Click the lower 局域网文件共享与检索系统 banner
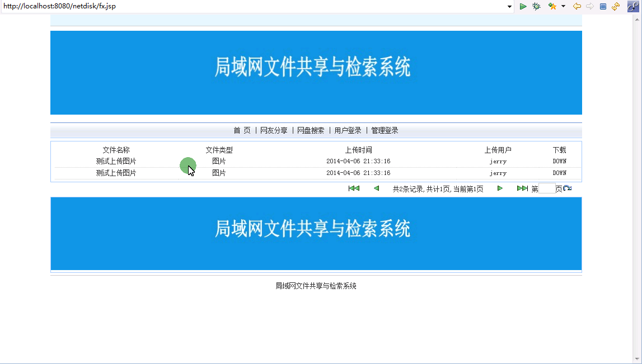642x364 pixels. (x=316, y=234)
